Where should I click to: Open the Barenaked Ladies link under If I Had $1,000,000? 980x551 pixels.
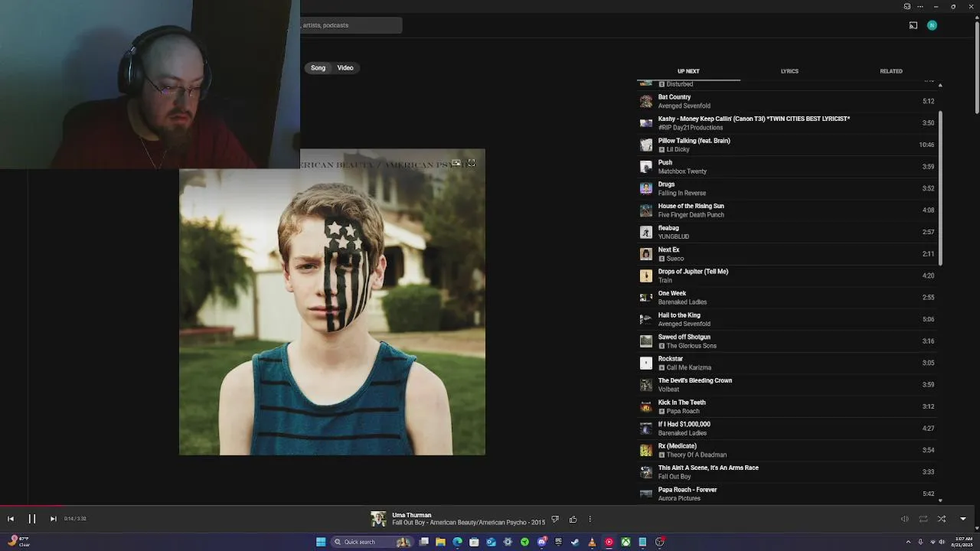[x=682, y=433]
